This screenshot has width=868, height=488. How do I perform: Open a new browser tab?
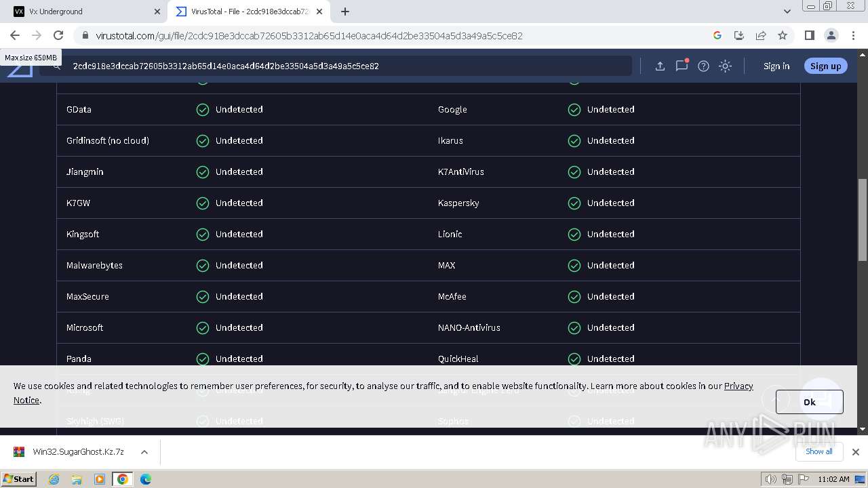(345, 12)
